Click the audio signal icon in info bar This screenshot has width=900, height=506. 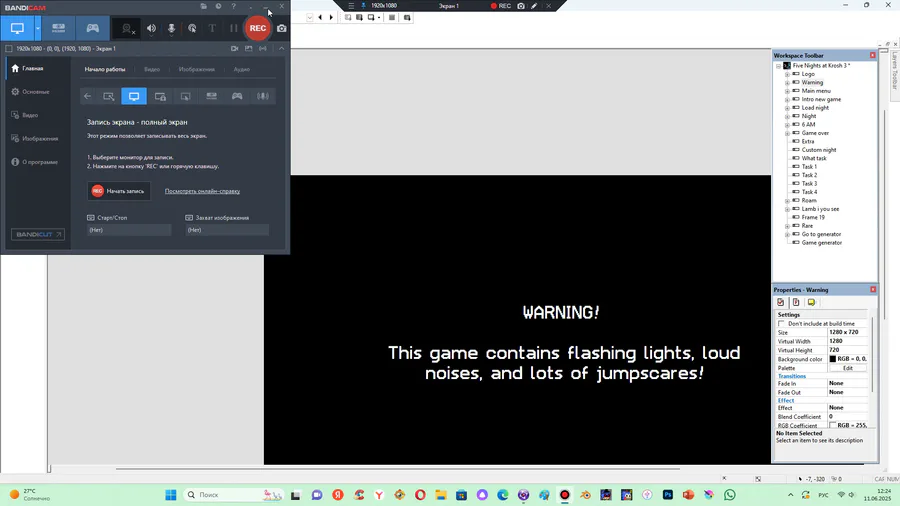263,49
